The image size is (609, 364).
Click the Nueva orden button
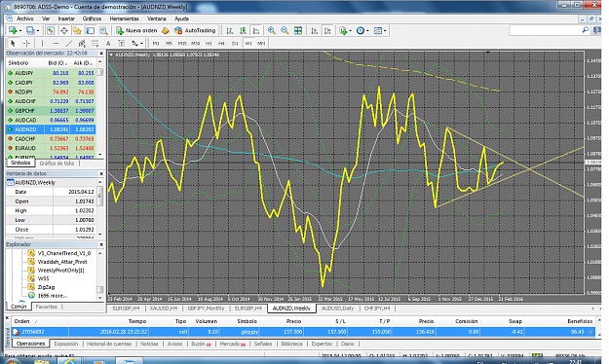click(x=136, y=30)
